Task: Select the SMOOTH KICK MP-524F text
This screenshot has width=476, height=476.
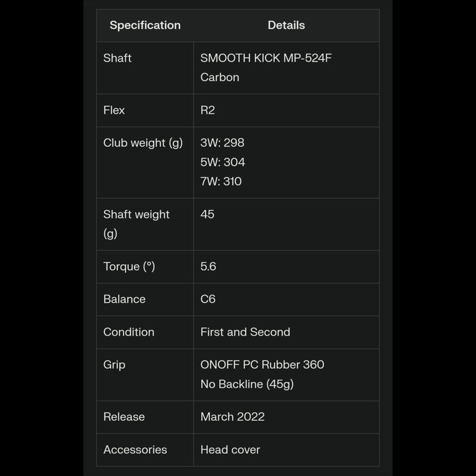Action: pyautogui.click(x=266, y=58)
